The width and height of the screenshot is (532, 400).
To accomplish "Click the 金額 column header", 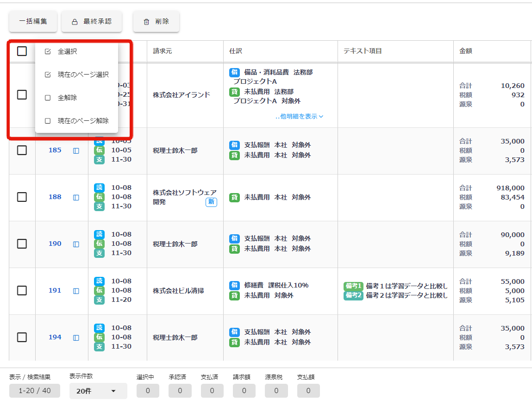I will (466, 51).
